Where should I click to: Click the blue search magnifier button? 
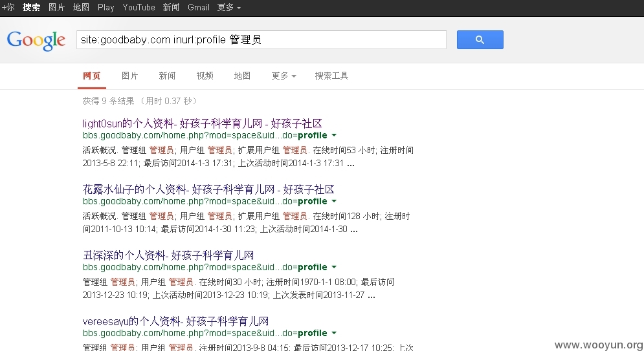(x=480, y=40)
